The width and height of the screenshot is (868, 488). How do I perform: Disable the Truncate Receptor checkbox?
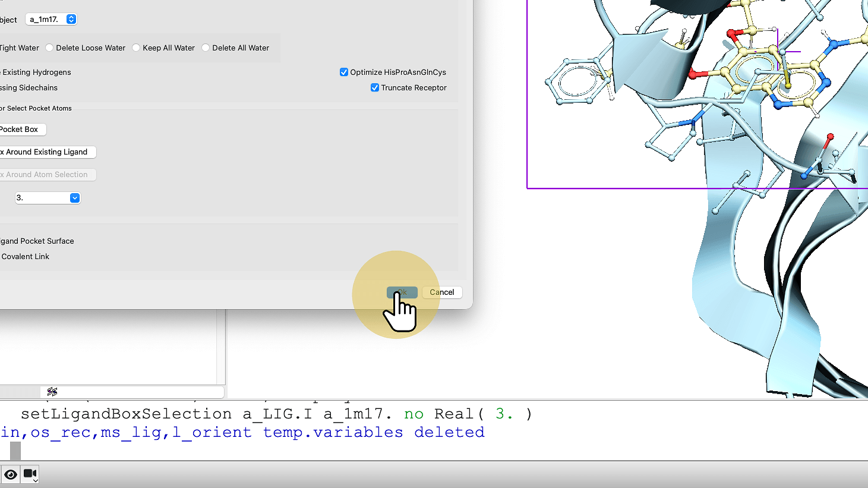point(375,88)
